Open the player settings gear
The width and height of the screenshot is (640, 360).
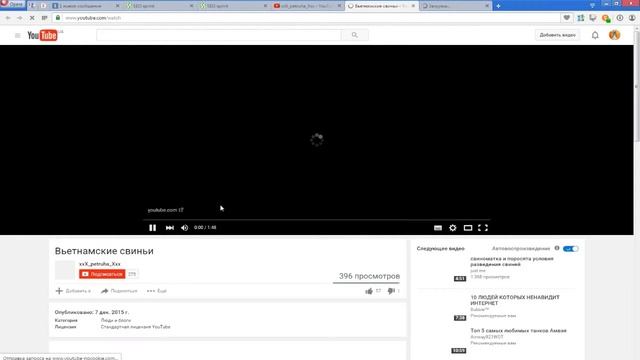click(x=453, y=228)
